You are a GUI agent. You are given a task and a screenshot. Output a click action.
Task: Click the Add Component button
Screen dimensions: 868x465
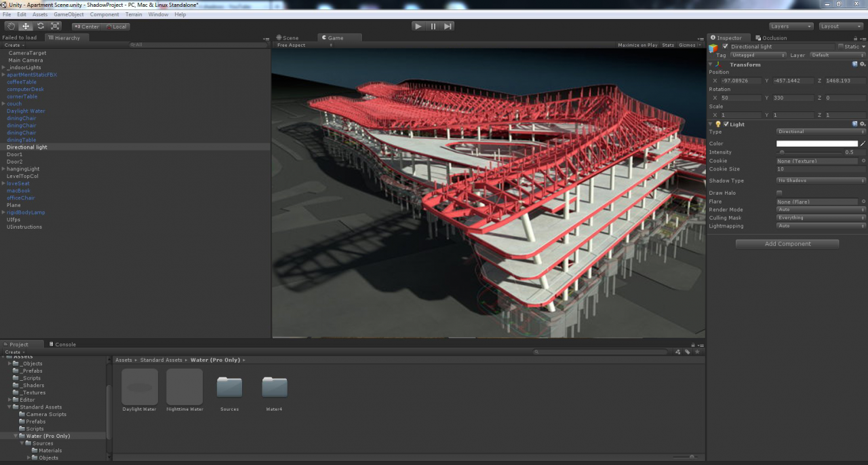(x=787, y=244)
